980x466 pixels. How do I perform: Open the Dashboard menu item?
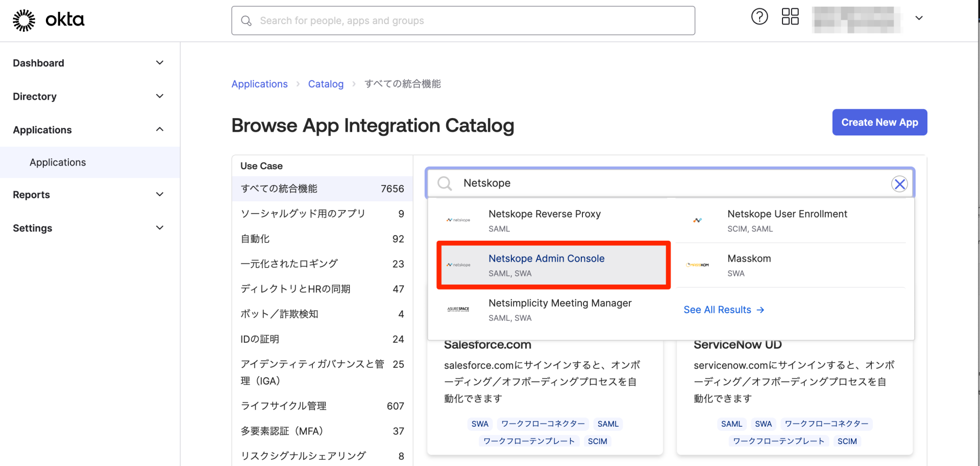[38, 62]
